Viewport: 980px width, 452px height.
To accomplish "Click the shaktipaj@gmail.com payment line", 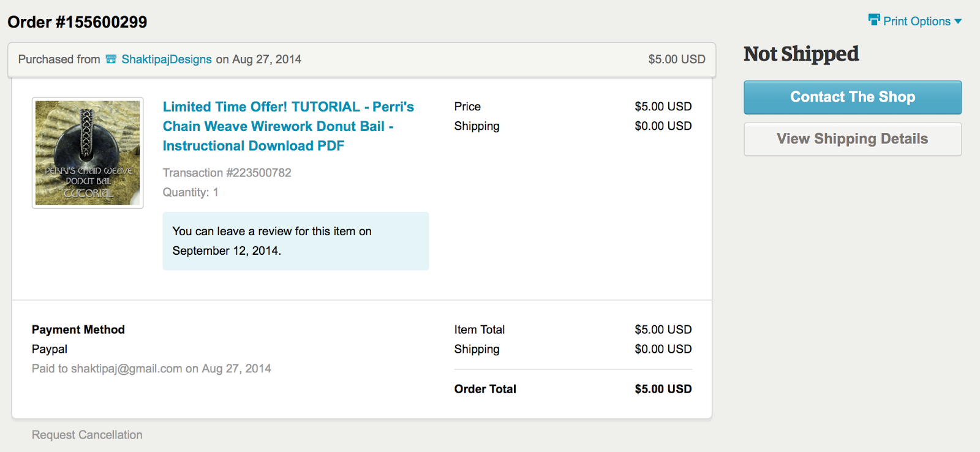I will pos(151,369).
